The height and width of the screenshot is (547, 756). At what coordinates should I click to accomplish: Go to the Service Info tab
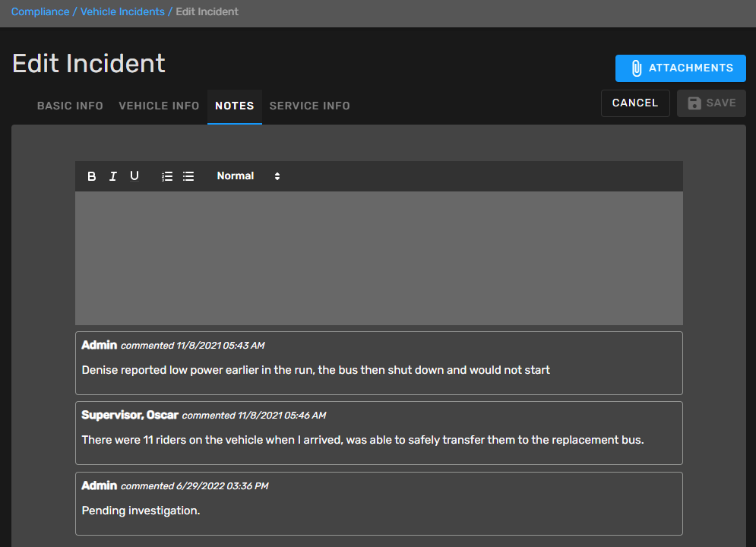click(309, 106)
